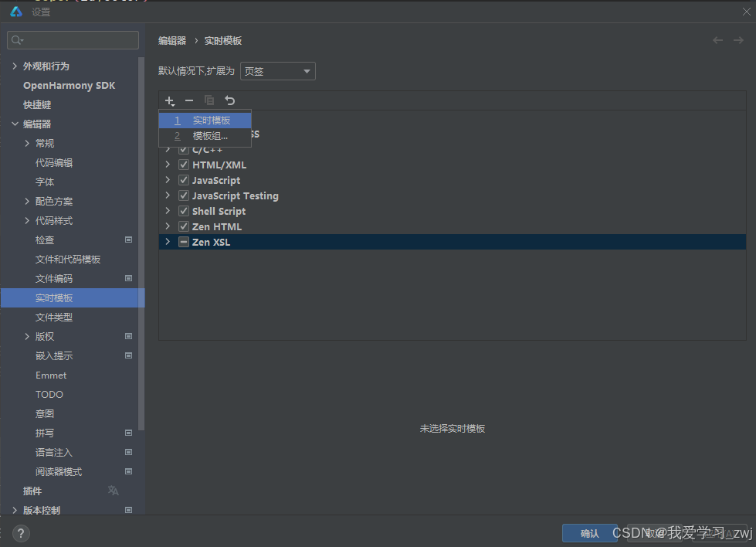
Task: Toggle the JavaScript template group checkbox
Action: coord(184,180)
